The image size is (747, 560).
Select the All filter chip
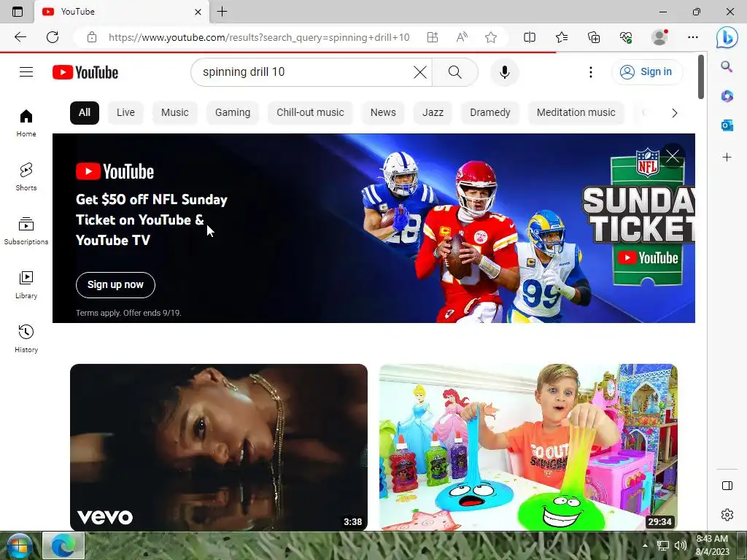[x=85, y=113]
